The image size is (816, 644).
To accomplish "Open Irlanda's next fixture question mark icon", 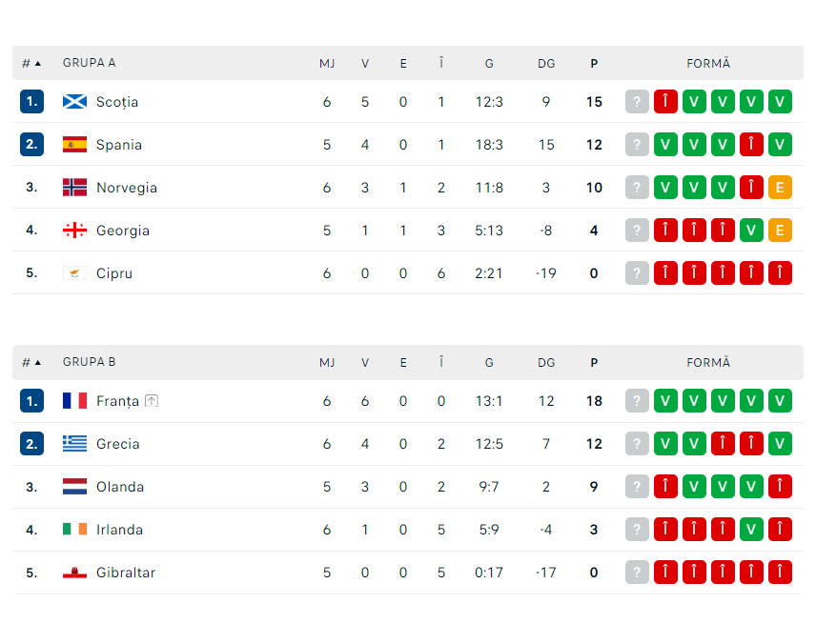I will coord(637,529).
